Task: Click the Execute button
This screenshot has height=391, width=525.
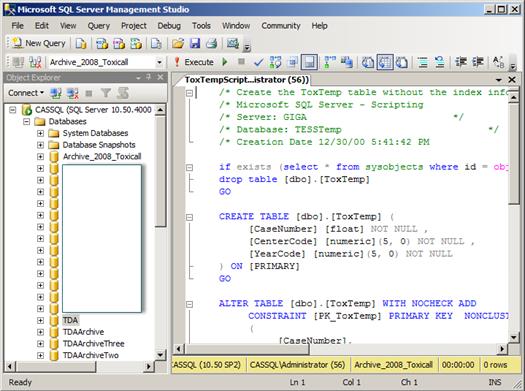Action: (x=194, y=62)
